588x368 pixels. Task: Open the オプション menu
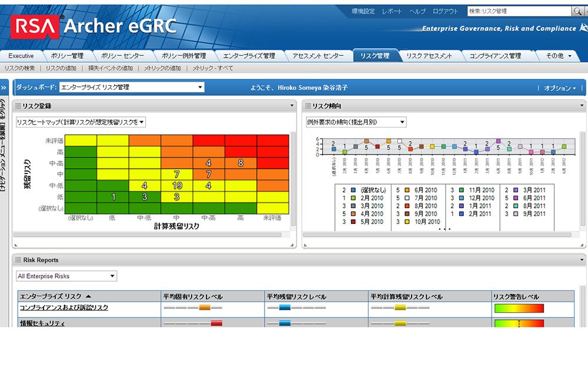[x=560, y=88]
